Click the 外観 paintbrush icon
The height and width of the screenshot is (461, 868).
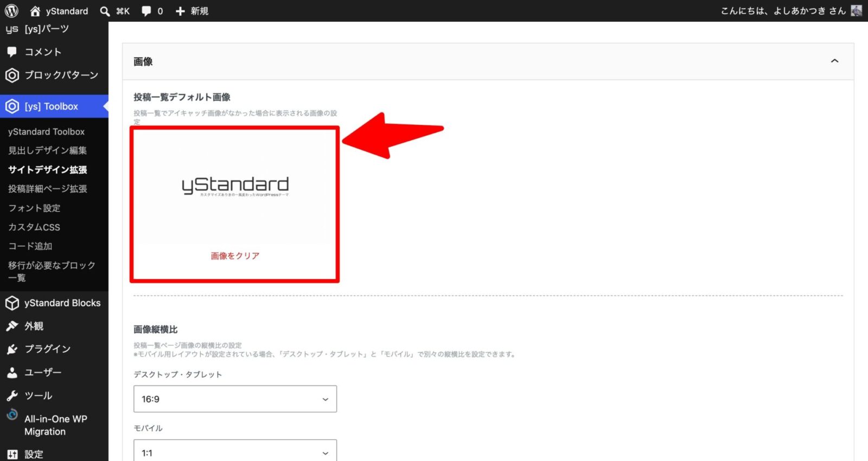pyautogui.click(x=12, y=326)
